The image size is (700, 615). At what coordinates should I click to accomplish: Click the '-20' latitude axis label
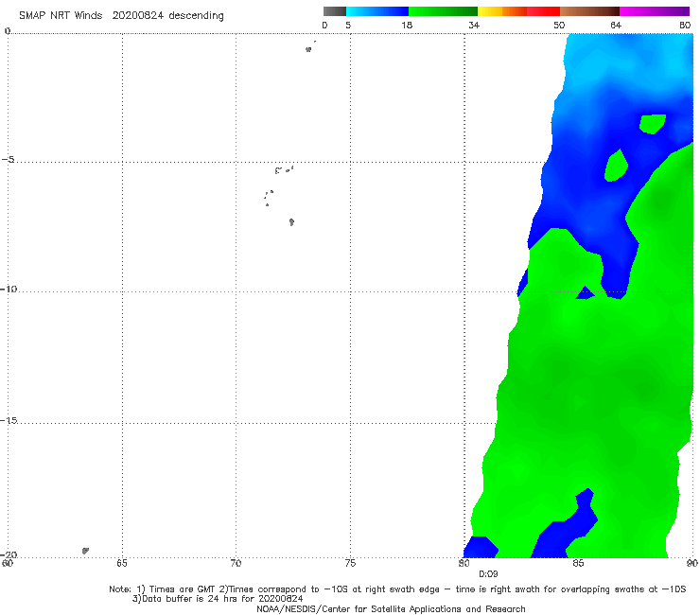coord(9,554)
